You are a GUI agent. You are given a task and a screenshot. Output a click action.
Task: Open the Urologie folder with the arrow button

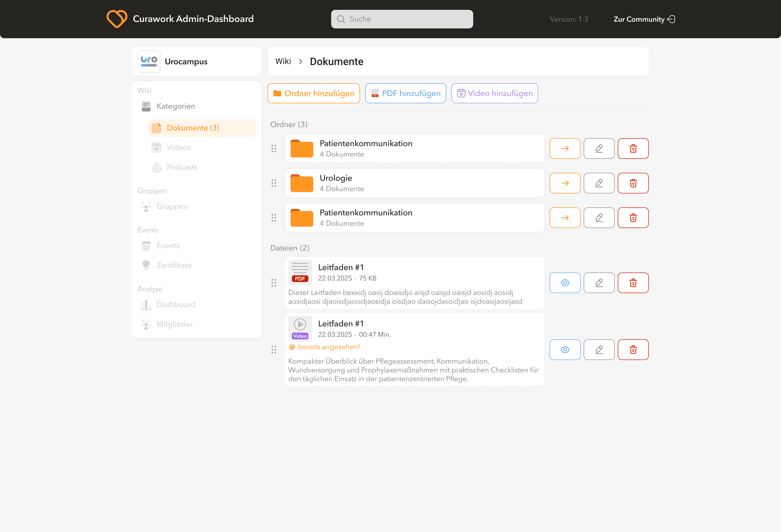pyautogui.click(x=565, y=183)
